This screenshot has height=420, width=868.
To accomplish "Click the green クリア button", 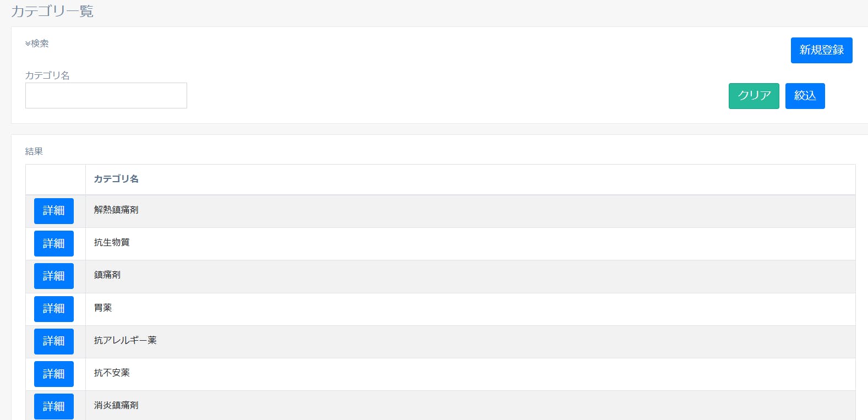I will pyautogui.click(x=754, y=96).
